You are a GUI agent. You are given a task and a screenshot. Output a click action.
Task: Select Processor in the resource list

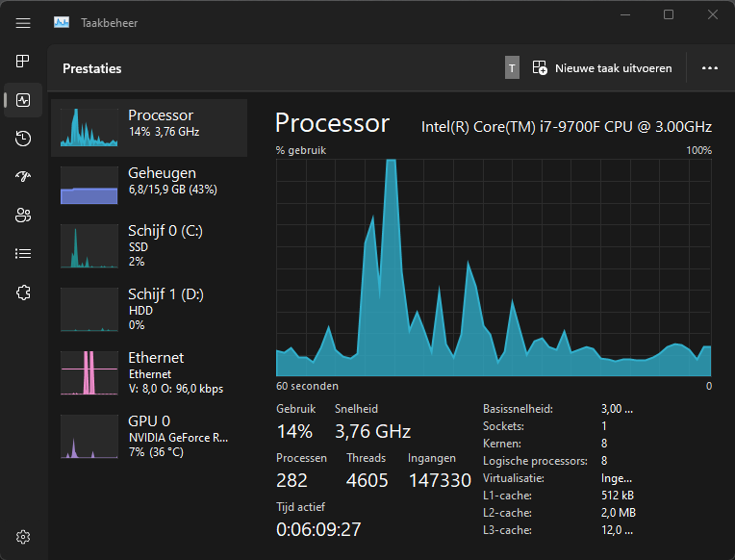point(149,127)
